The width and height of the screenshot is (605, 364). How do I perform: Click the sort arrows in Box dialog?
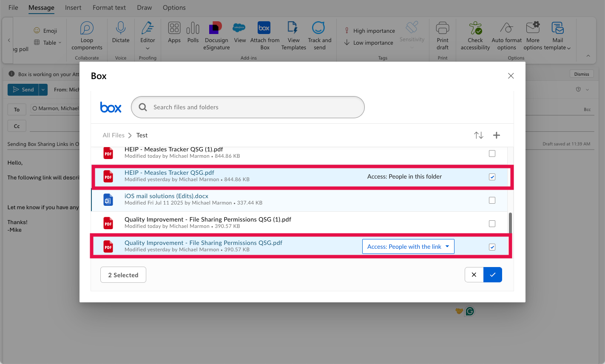[x=479, y=135]
